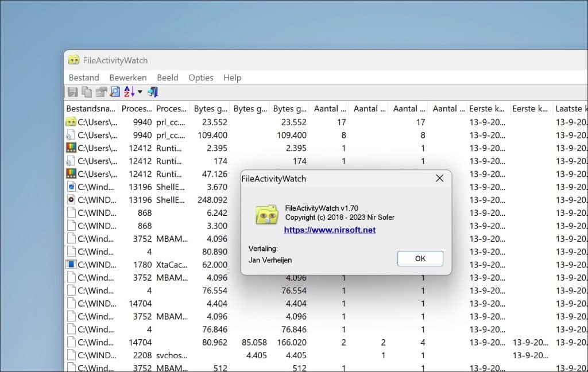Click Proces... header above prl_cc... values

pyautogui.click(x=171, y=108)
